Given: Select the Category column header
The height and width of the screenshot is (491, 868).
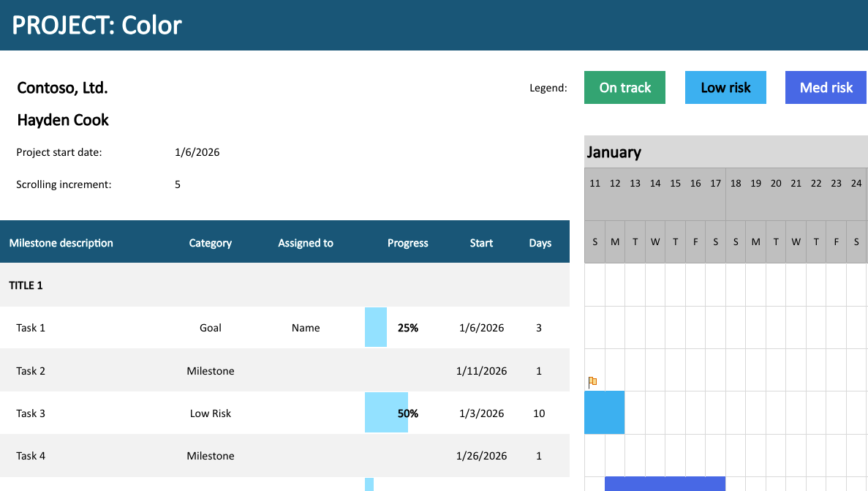Looking at the screenshot, I should pyautogui.click(x=211, y=243).
